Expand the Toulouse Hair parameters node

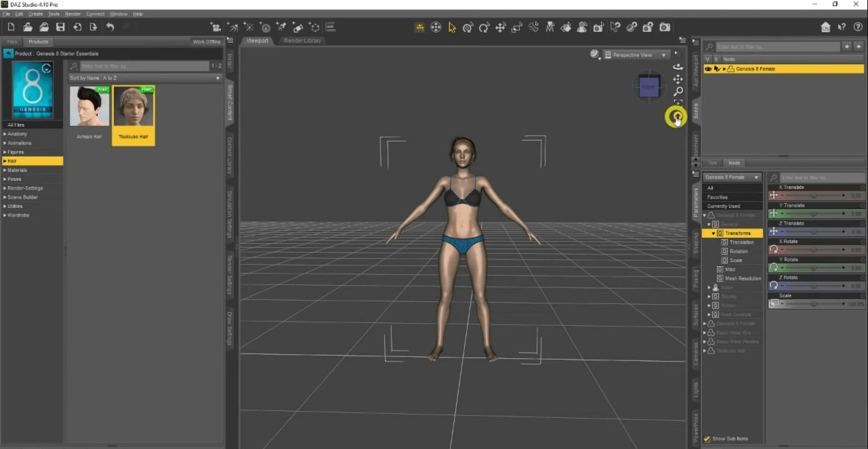pos(705,351)
